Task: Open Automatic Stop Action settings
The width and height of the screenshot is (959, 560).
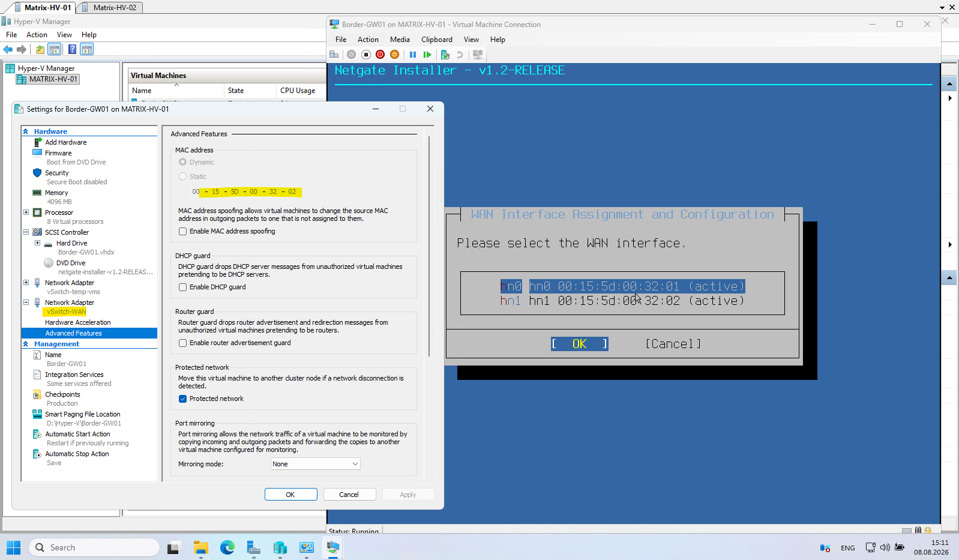Action: click(x=77, y=454)
